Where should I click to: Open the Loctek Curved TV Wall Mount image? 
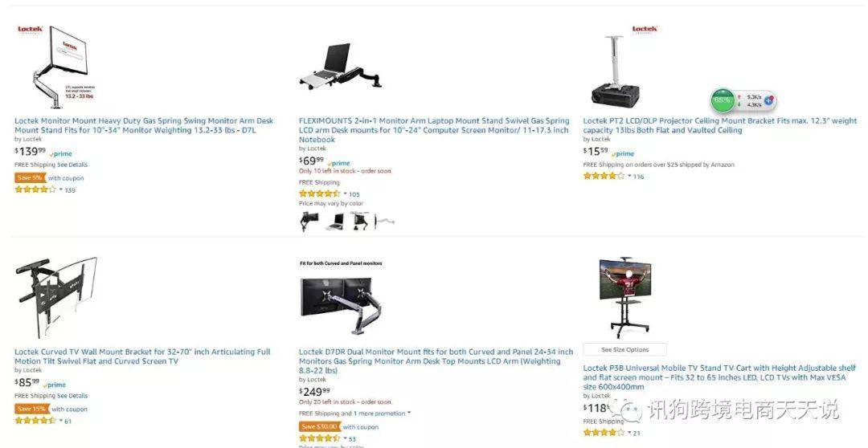56,297
